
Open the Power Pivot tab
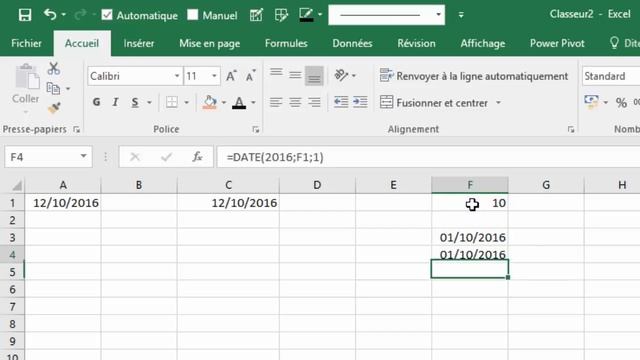tap(557, 43)
